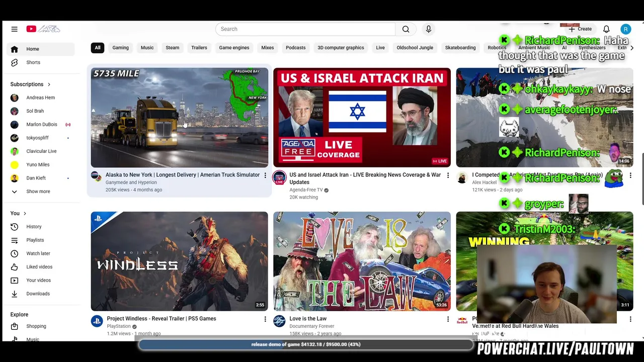Play the Project Windless trailer thumbnail
The width and height of the screenshot is (644, 362).
pos(180,261)
